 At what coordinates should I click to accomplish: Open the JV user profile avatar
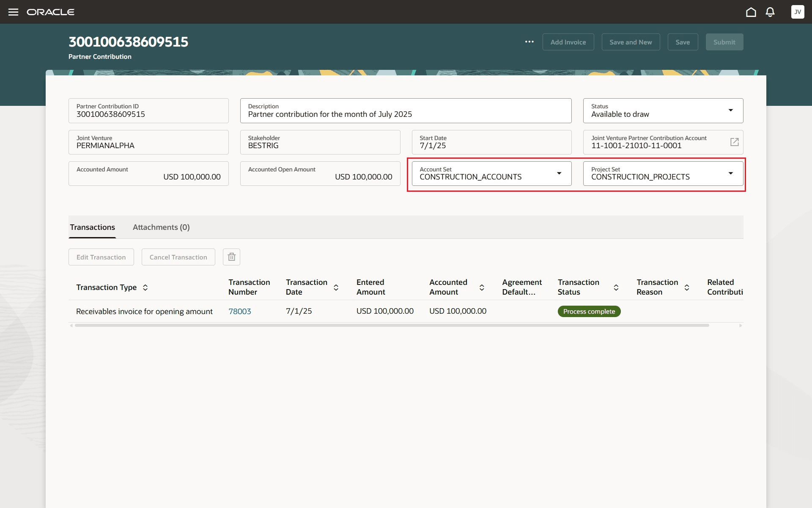[798, 12]
